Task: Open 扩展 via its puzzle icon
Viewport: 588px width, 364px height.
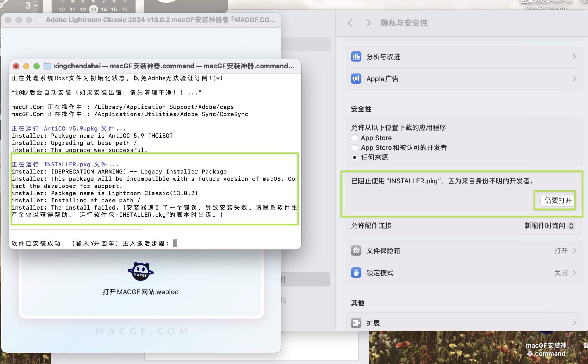Action: 356,323
